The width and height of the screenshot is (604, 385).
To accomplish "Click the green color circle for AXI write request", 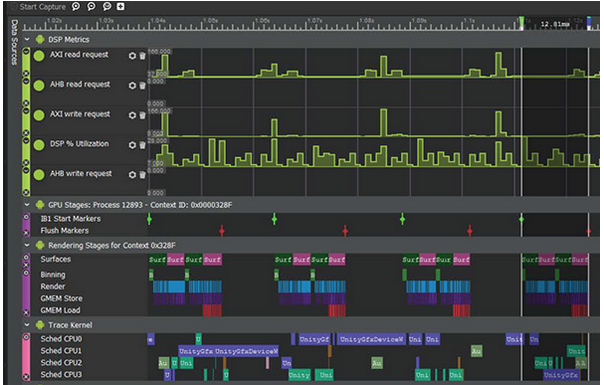I will click(39, 115).
